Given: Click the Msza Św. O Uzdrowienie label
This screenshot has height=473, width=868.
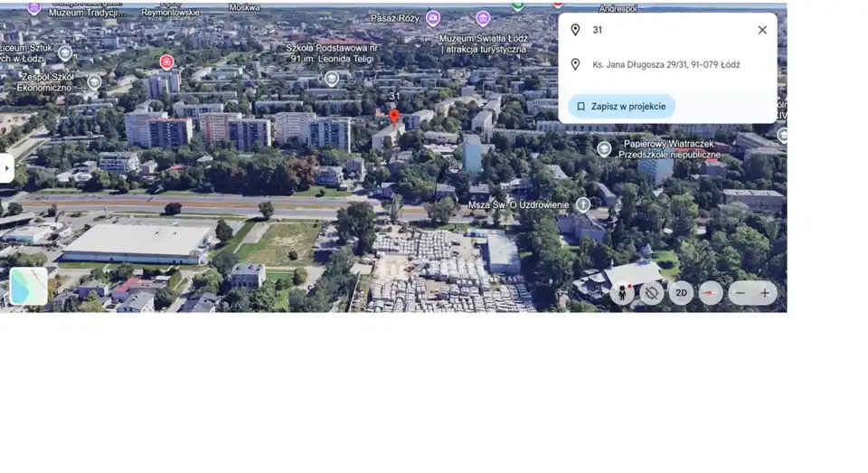Looking at the screenshot, I should click(x=518, y=205).
